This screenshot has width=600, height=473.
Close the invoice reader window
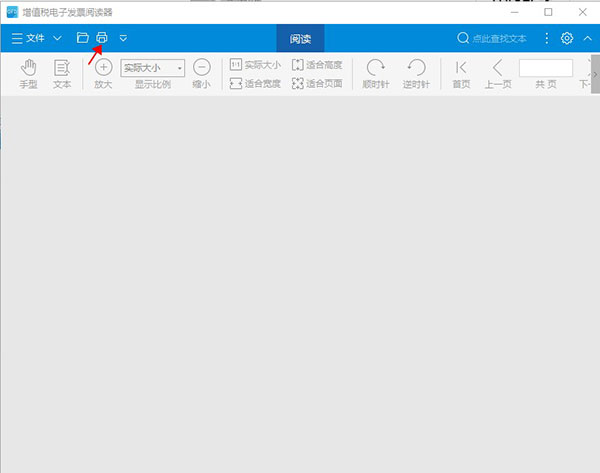click(583, 12)
